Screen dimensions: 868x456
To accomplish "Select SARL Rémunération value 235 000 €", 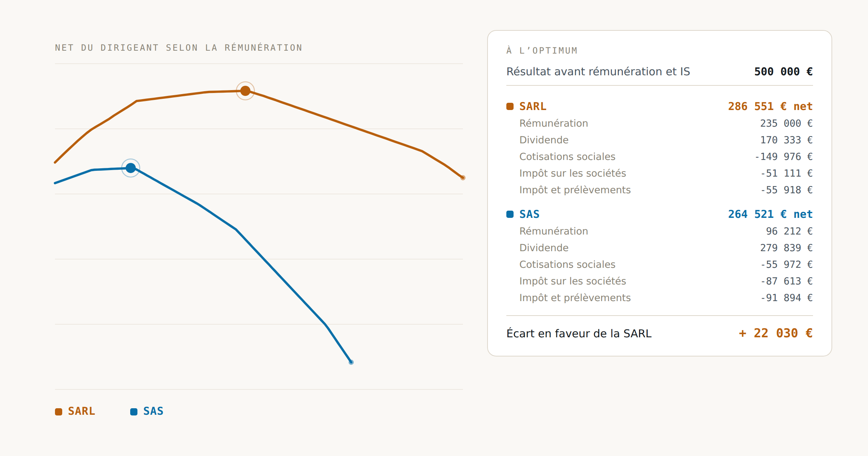I will (786, 123).
